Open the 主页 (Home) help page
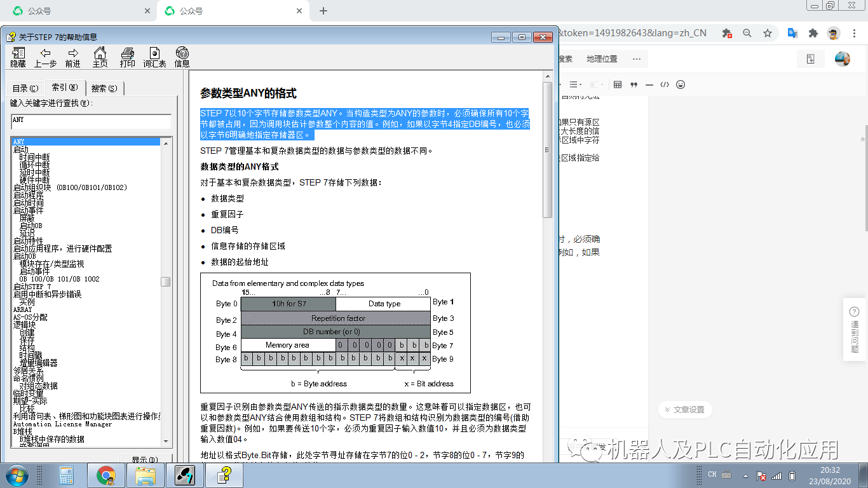The width and height of the screenshot is (868, 488). (x=100, y=57)
